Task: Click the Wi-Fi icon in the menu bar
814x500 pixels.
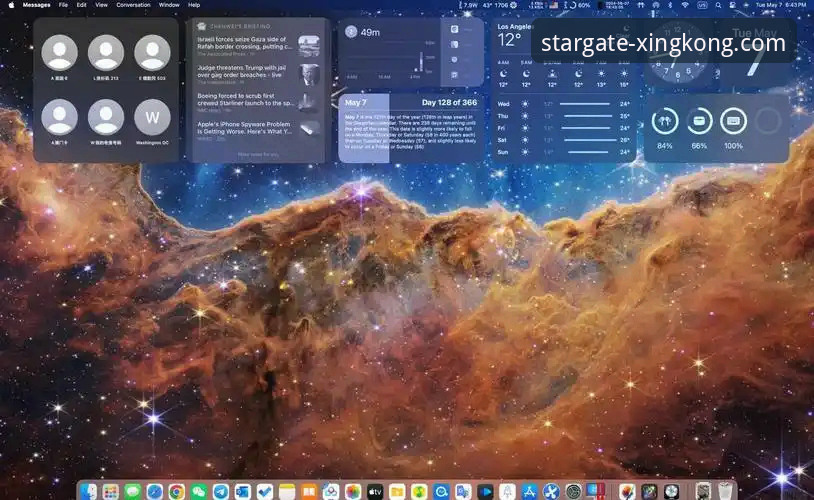Action: point(685,5)
